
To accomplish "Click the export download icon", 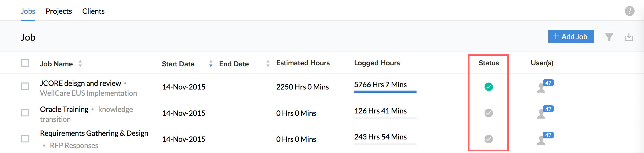I will (x=629, y=37).
